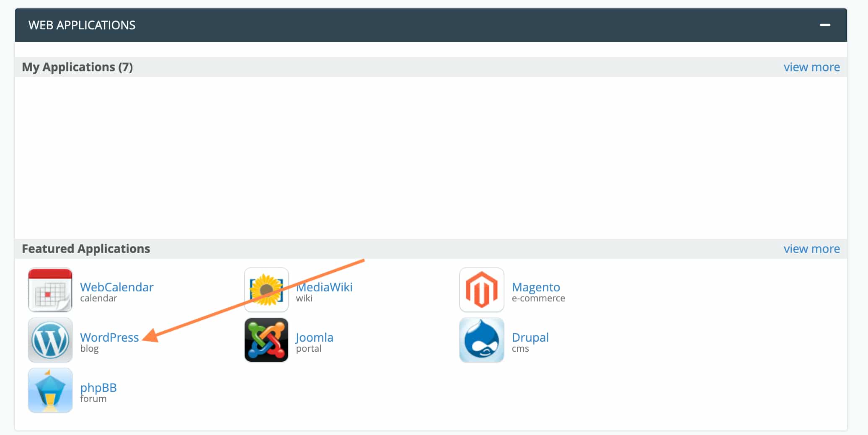View more in My Applications
This screenshot has width=868, height=435.
tap(812, 67)
